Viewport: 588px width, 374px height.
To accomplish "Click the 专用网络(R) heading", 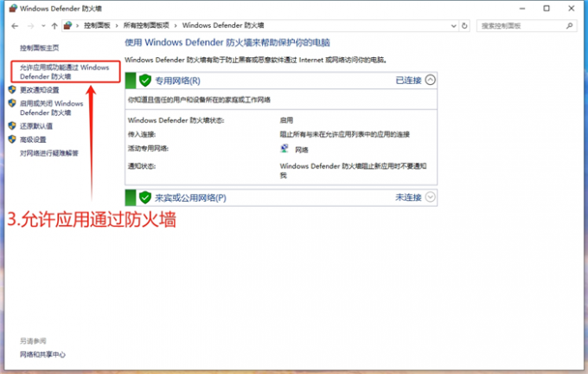I will 178,81.
